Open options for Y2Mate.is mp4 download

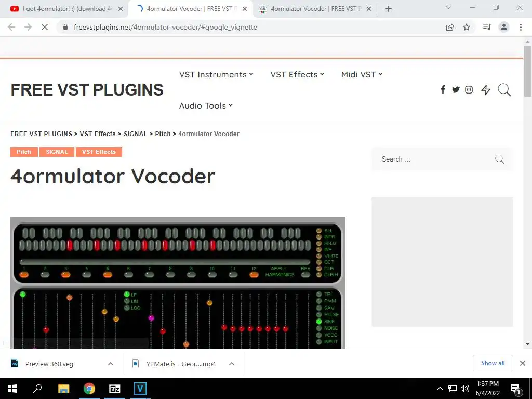232,364
